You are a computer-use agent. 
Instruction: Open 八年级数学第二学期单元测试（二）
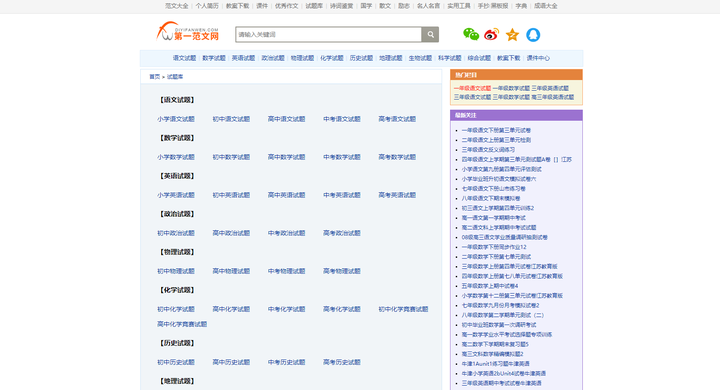[x=503, y=315]
